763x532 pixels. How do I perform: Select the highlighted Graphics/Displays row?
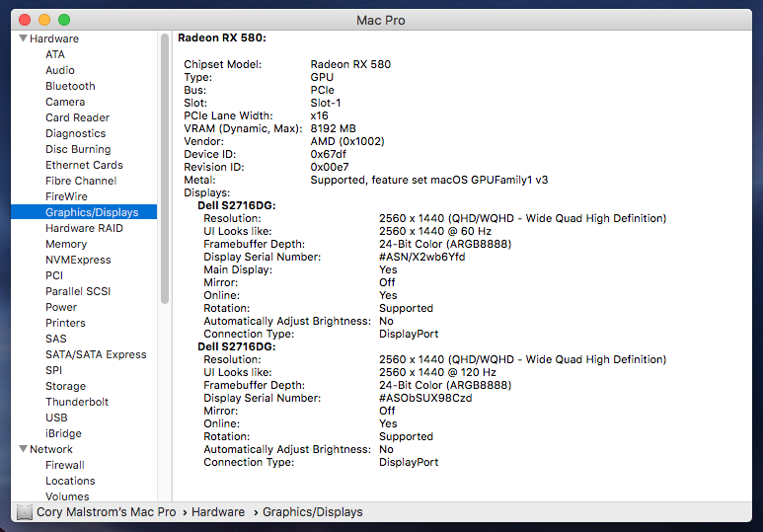click(84, 212)
